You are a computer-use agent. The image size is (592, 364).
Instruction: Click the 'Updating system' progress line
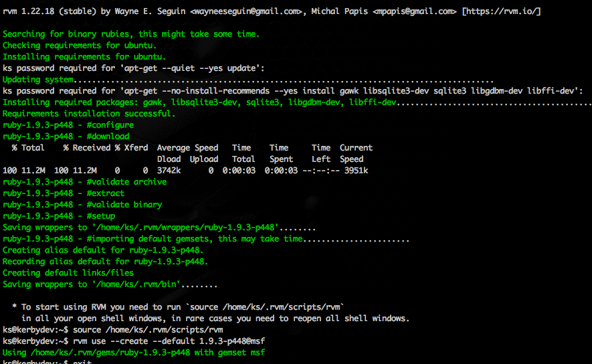pos(248,80)
